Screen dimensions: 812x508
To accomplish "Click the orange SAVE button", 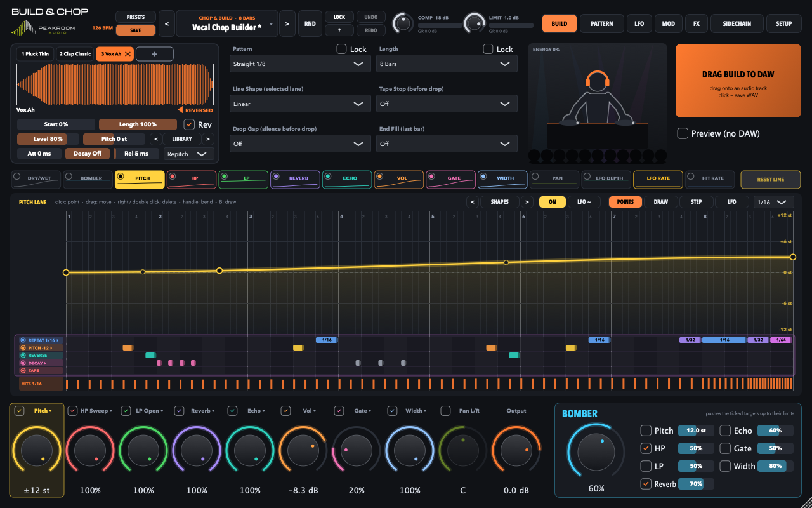I will tap(136, 30).
